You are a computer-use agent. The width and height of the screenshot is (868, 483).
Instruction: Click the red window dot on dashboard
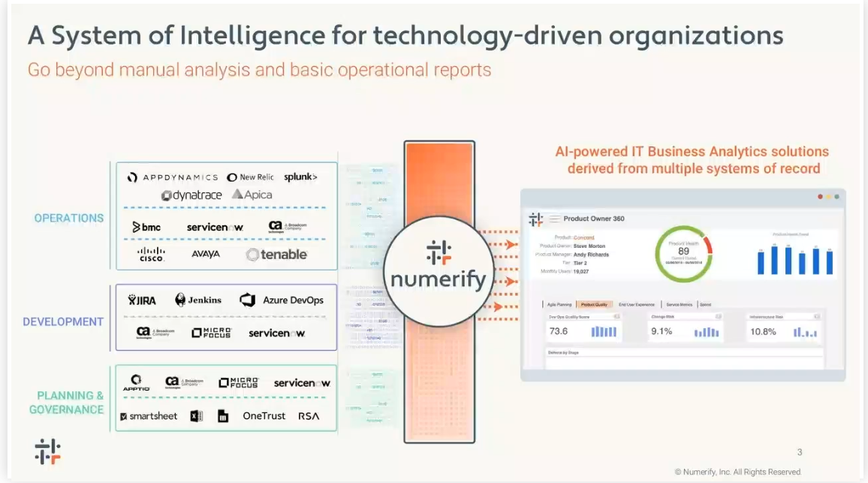[820, 197]
